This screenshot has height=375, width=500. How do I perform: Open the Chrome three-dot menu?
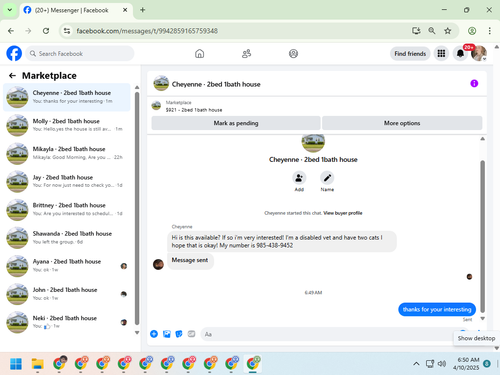click(489, 31)
